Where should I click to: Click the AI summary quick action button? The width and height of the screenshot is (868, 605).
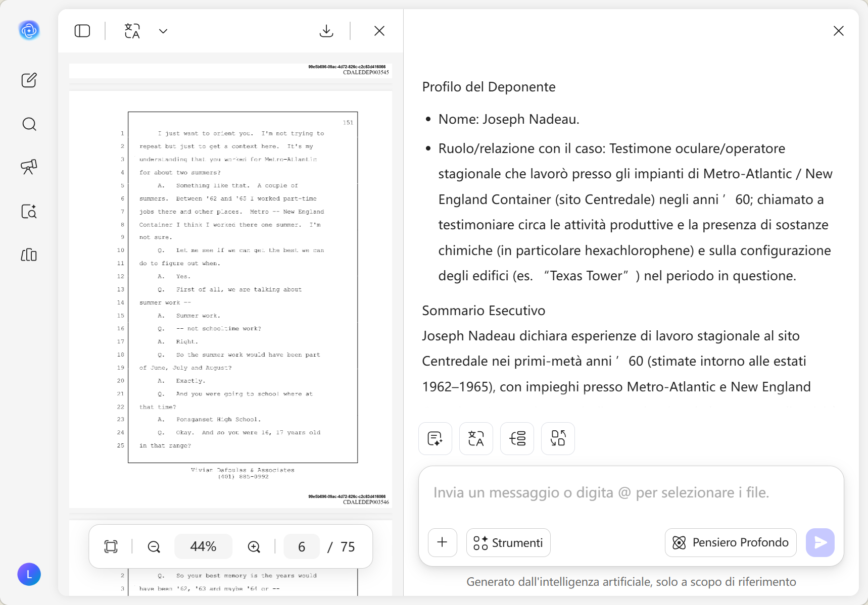click(x=435, y=438)
